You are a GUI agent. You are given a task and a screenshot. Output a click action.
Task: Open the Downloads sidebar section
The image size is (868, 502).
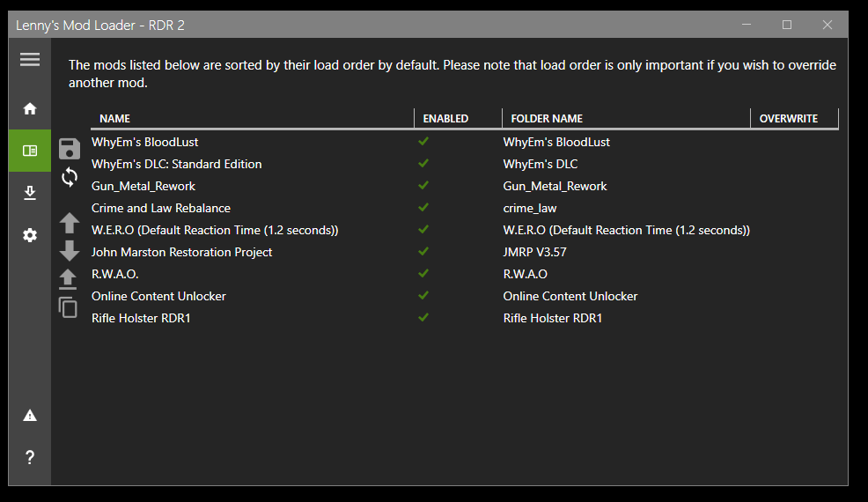click(x=30, y=193)
